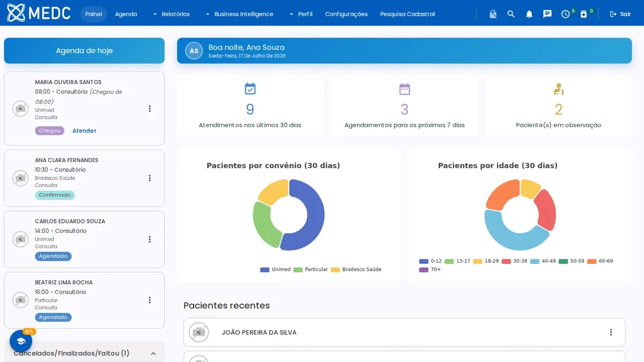Toggle the 0-12 age legend swatch

(x=423, y=261)
